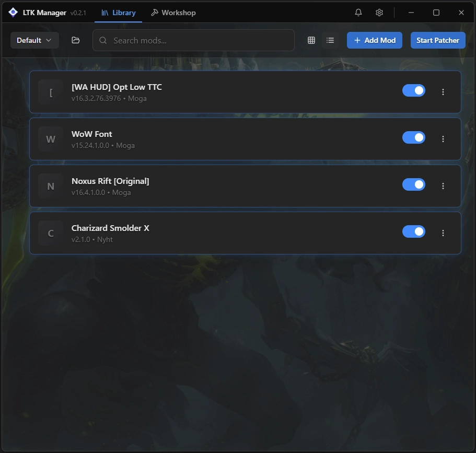Image resolution: width=476 pixels, height=453 pixels.
Task: Select the WoW Font title
Action: (91, 134)
